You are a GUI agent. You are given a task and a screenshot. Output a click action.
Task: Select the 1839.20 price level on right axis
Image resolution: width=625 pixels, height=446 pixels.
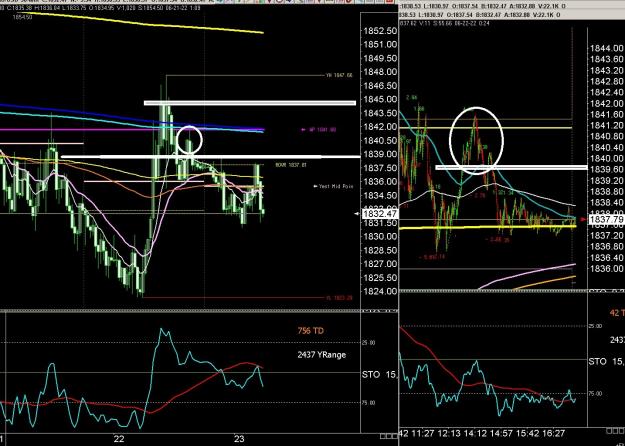(607, 181)
